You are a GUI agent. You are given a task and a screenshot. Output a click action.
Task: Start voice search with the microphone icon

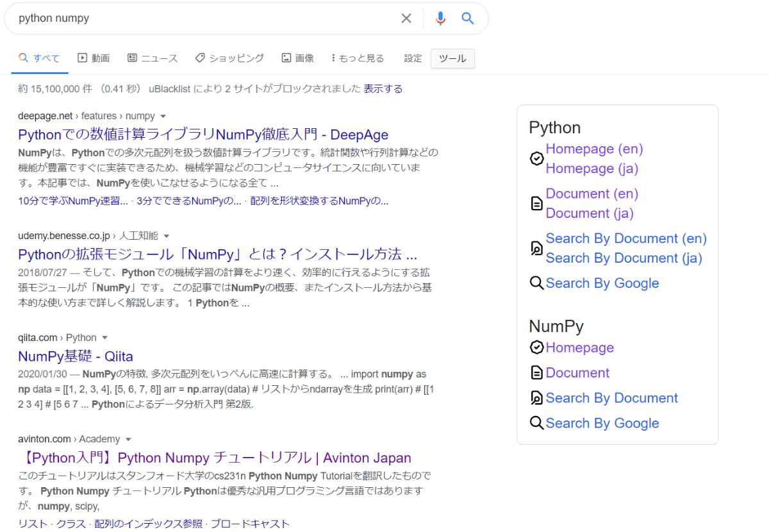point(440,19)
